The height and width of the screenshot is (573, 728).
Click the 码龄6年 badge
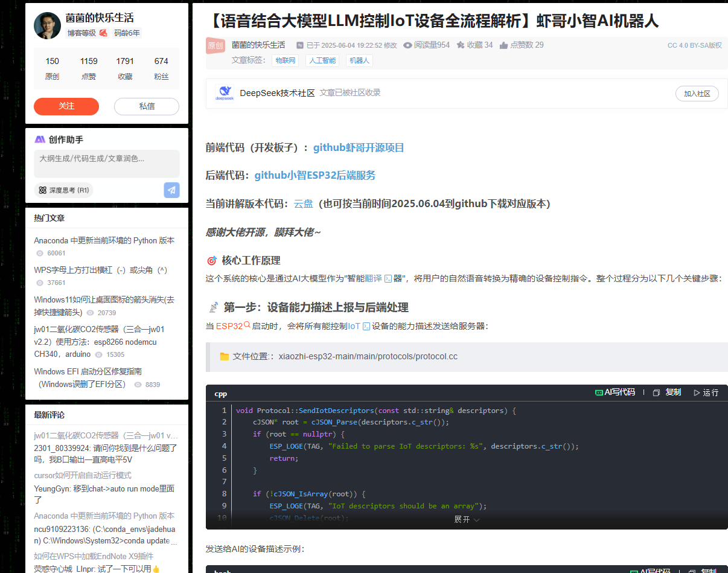[x=127, y=33]
